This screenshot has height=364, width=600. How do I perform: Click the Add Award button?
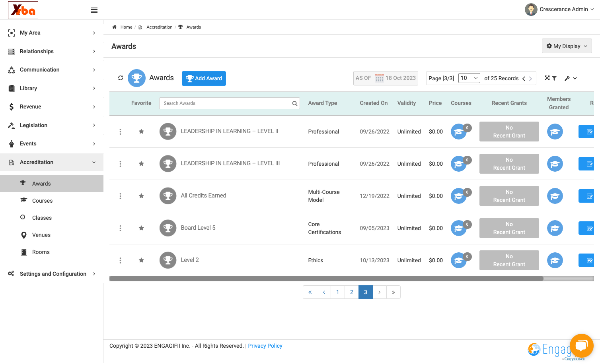(x=204, y=78)
